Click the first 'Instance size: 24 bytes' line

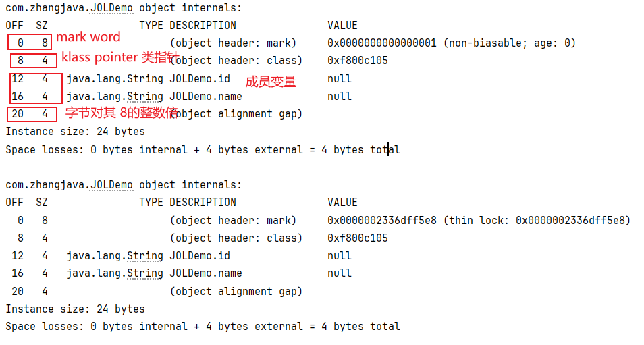coord(75,132)
